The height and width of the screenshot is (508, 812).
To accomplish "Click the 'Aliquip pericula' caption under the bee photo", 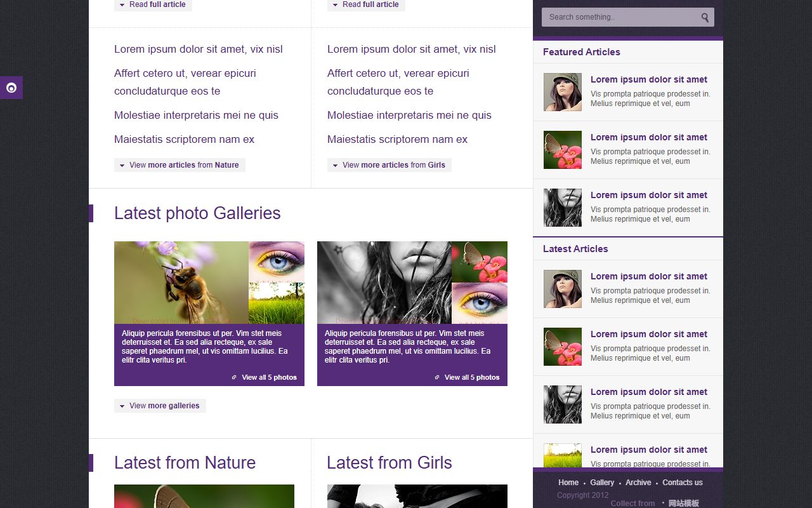I will (x=205, y=347).
